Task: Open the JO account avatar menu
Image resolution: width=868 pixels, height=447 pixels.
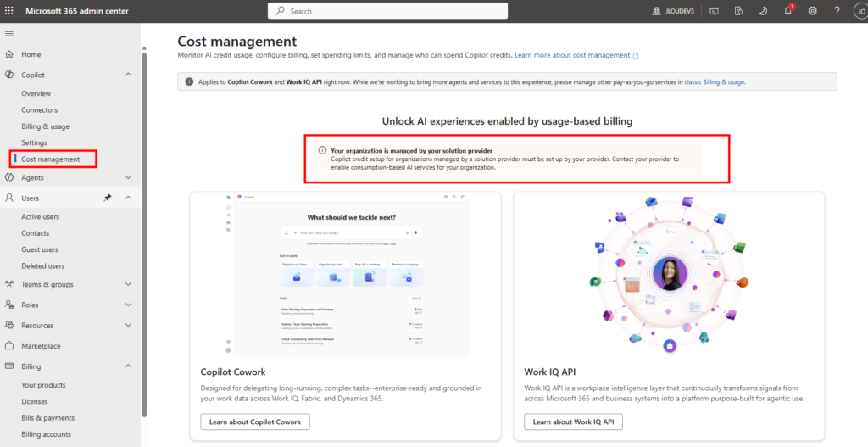Action: (861, 11)
